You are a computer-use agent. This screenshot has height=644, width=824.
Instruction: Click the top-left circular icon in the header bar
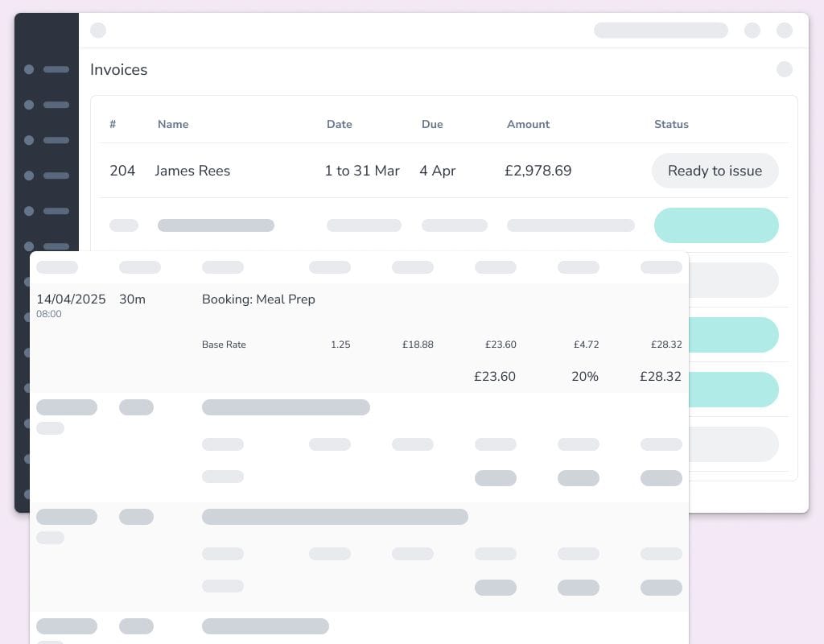tap(98, 31)
